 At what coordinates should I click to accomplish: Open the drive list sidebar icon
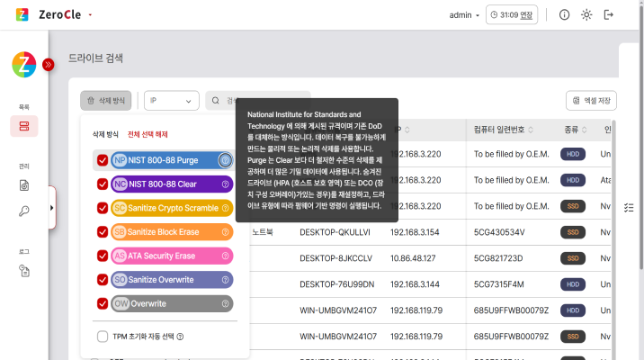[24, 126]
